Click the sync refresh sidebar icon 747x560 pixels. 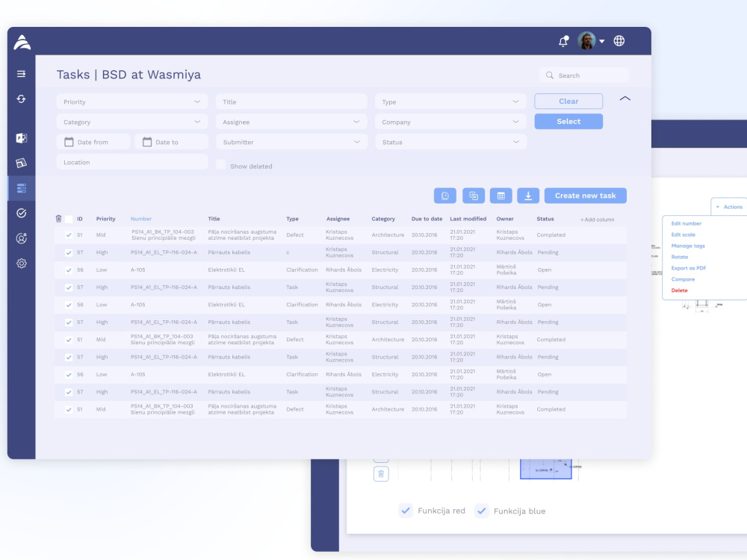22,99
